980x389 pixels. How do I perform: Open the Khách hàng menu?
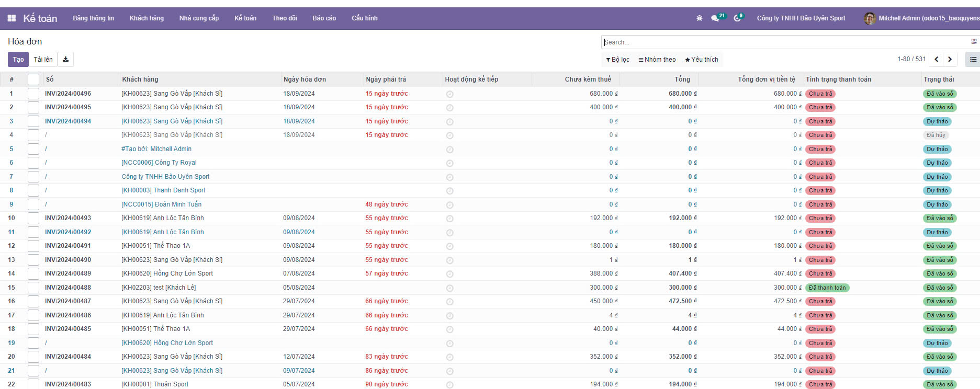click(x=147, y=18)
